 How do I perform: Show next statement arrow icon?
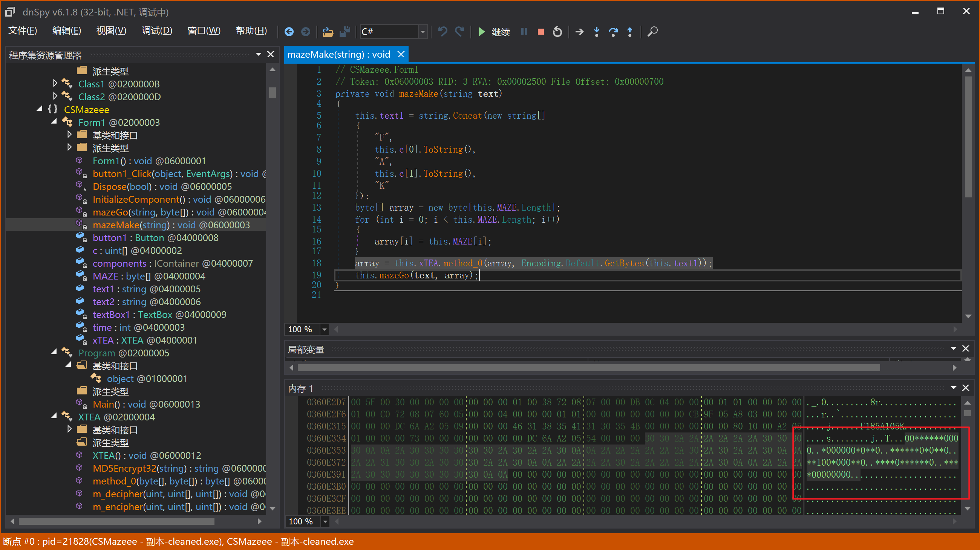(579, 32)
